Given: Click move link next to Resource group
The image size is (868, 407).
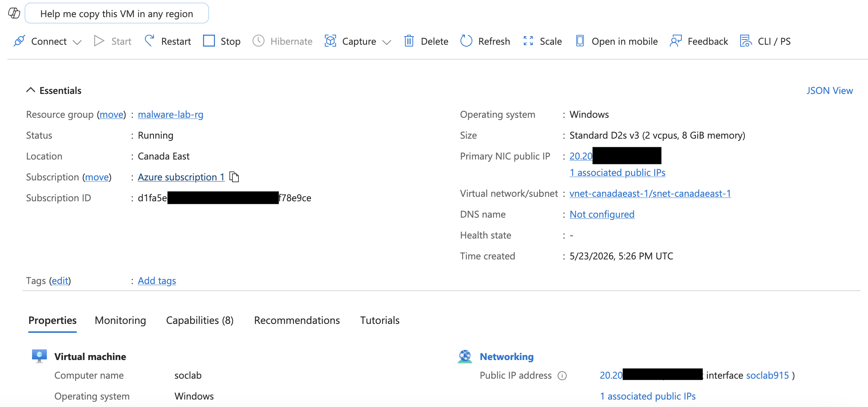Looking at the screenshot, I should (111, 114).
